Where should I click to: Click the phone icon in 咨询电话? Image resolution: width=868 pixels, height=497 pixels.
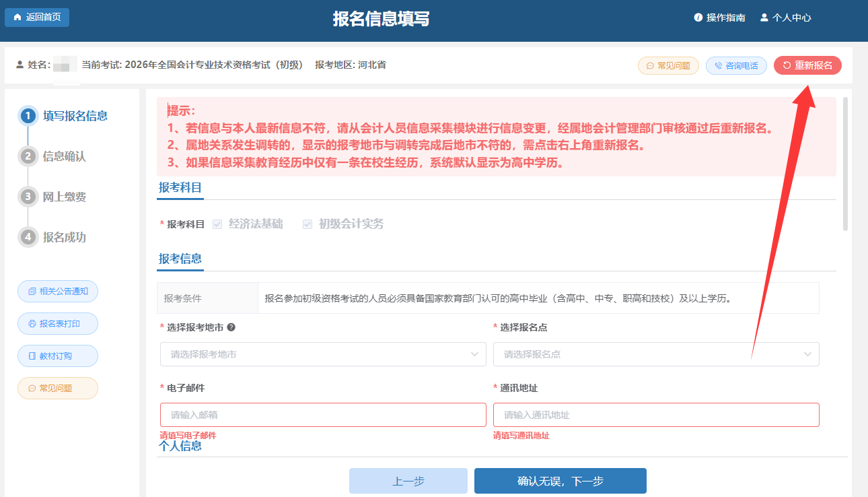coord(718,66)
